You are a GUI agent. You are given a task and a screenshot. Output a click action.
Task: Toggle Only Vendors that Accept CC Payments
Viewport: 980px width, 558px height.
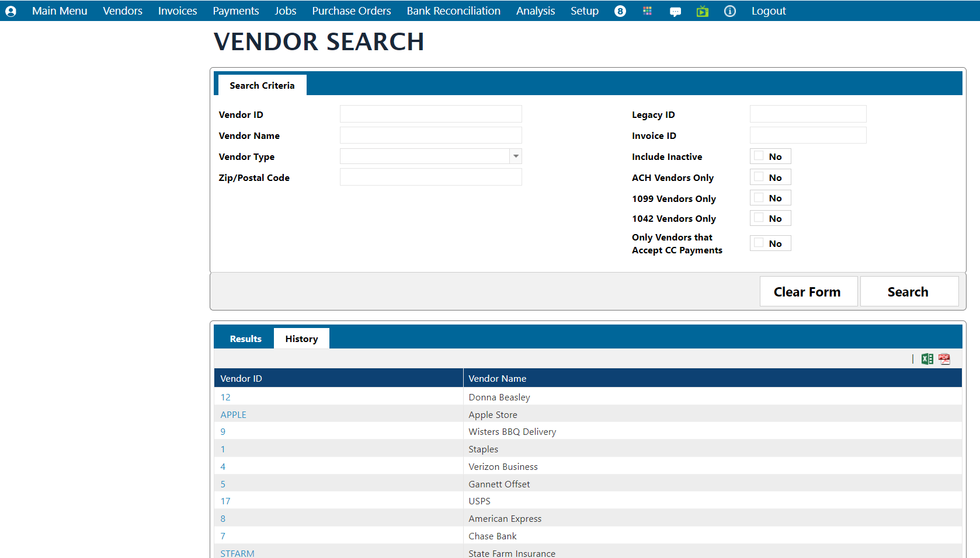759,243
